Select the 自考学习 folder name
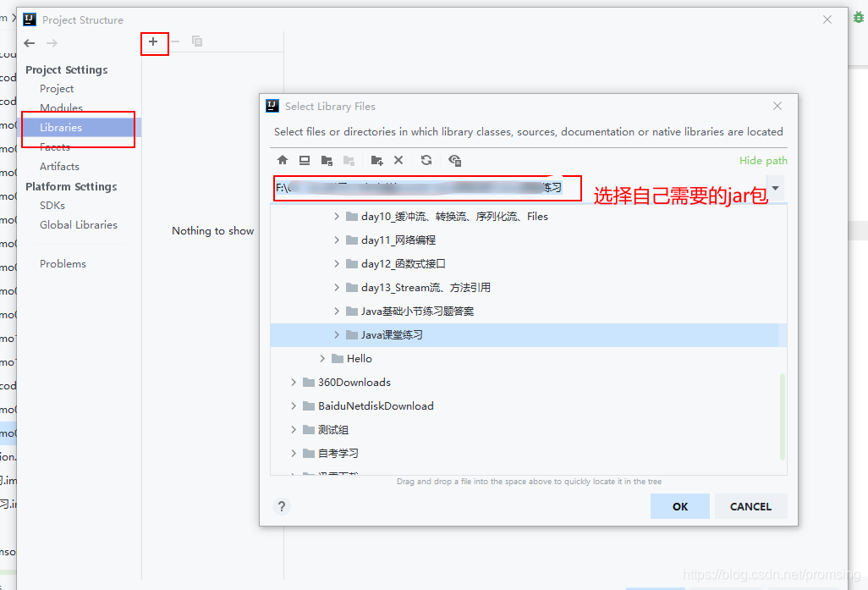 tap(338, 453)
